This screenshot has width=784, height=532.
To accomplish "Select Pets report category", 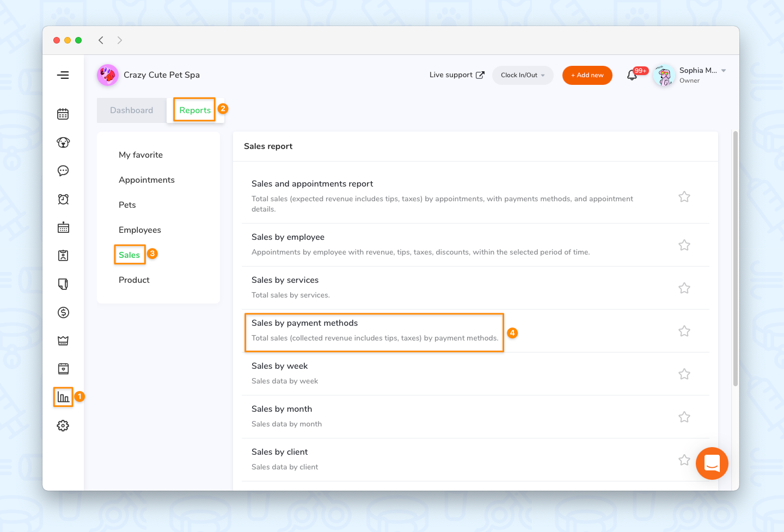I will point(127,205).
